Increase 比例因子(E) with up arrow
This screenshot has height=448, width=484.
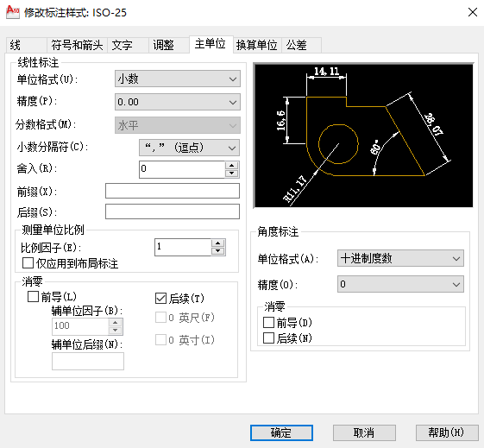[218, 243]
